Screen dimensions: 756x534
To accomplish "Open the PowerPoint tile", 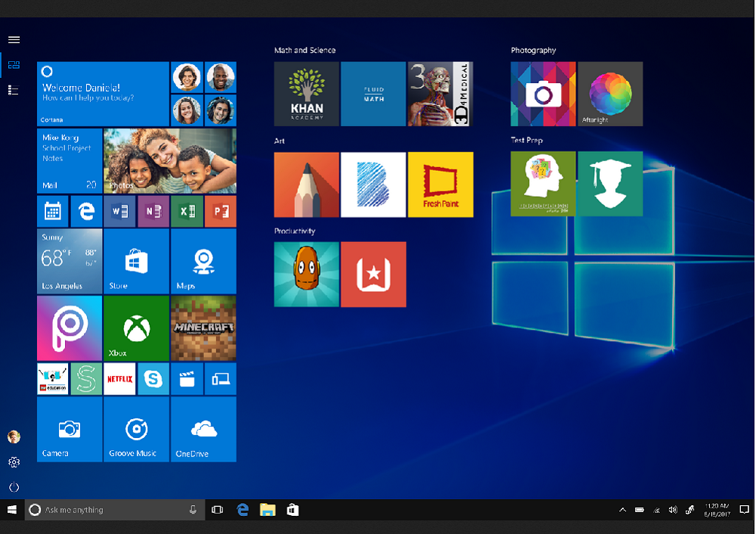I will click(220, 211).
